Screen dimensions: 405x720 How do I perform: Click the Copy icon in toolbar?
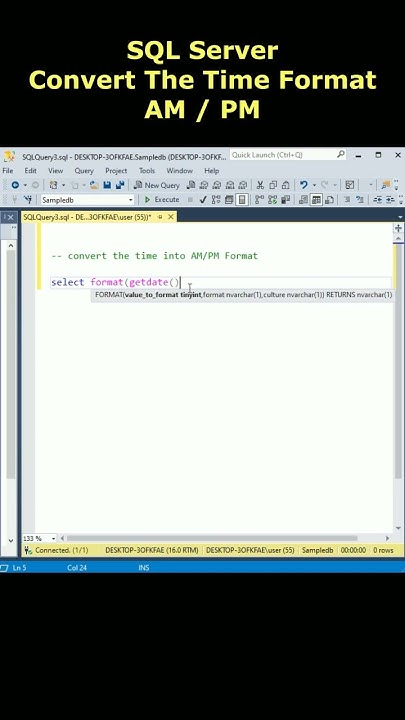[x=273, y=185]
